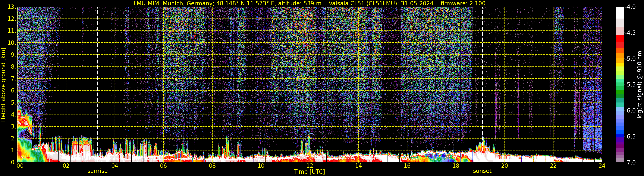Click the colorbar tick label '-7.0'
Image resolution: width=644 pixels, height=176 pixels.
(x=630, y=163)
